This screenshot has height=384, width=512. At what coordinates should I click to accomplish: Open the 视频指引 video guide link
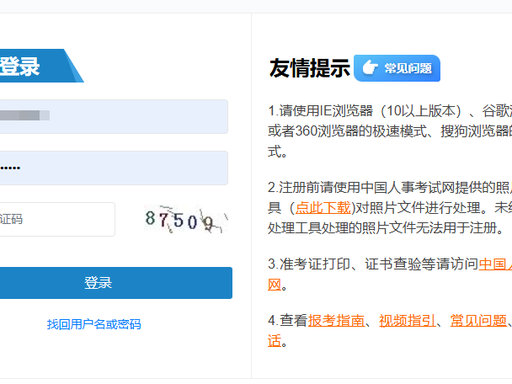[x=407, y=321]
